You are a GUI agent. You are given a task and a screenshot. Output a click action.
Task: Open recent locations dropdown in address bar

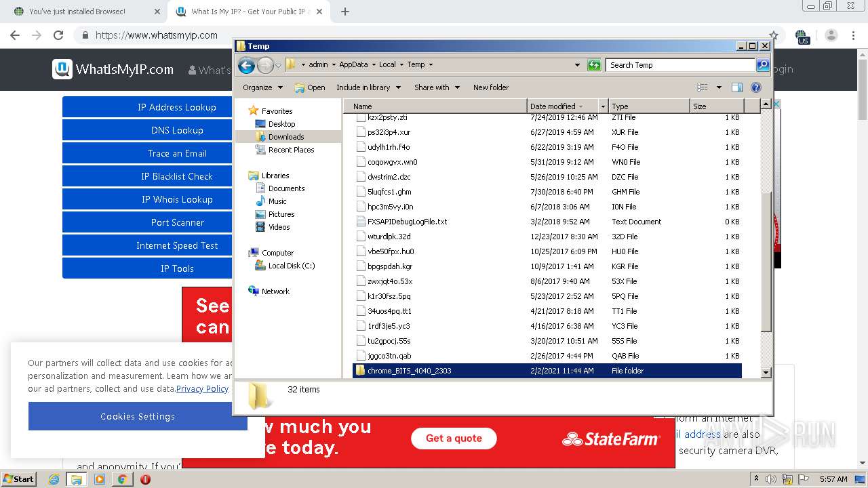278,65
